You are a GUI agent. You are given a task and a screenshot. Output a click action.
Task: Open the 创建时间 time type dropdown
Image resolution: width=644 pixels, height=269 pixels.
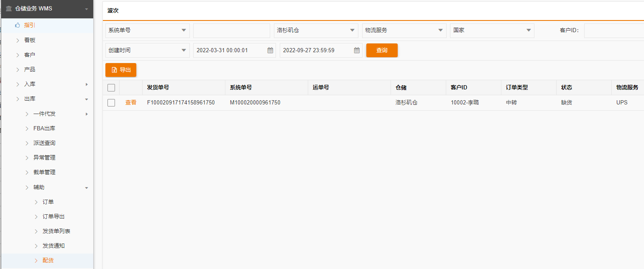(x=148, y=50)
